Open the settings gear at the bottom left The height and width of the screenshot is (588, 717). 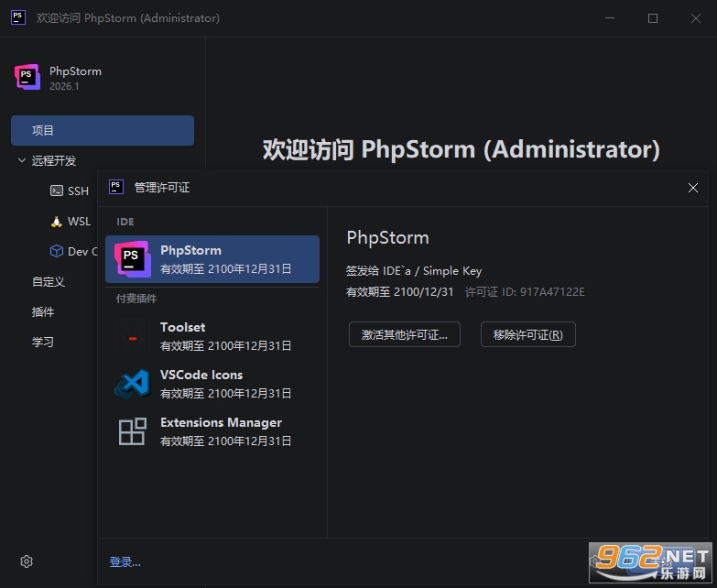tap(27, 561)
